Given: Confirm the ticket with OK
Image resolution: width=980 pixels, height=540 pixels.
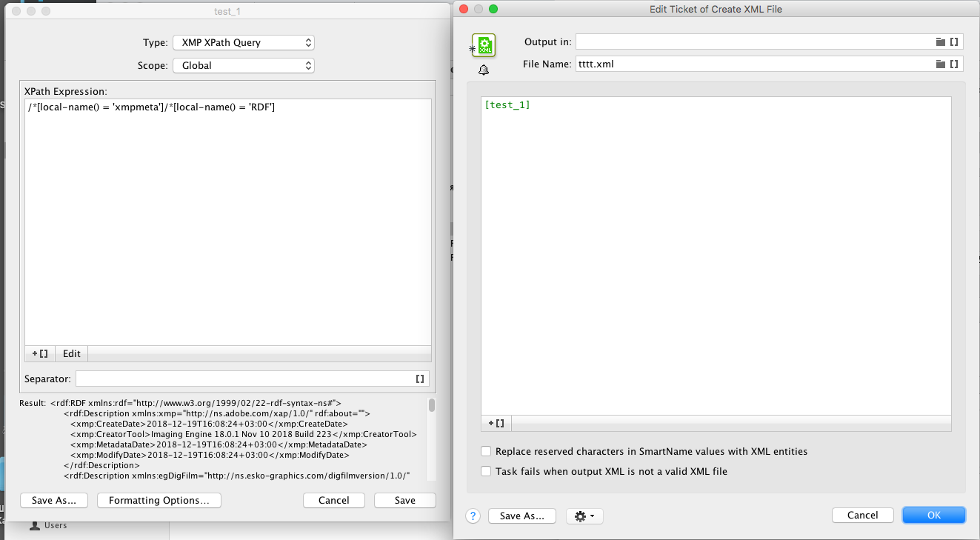Looking at the screenshot, I should [934, 515].
